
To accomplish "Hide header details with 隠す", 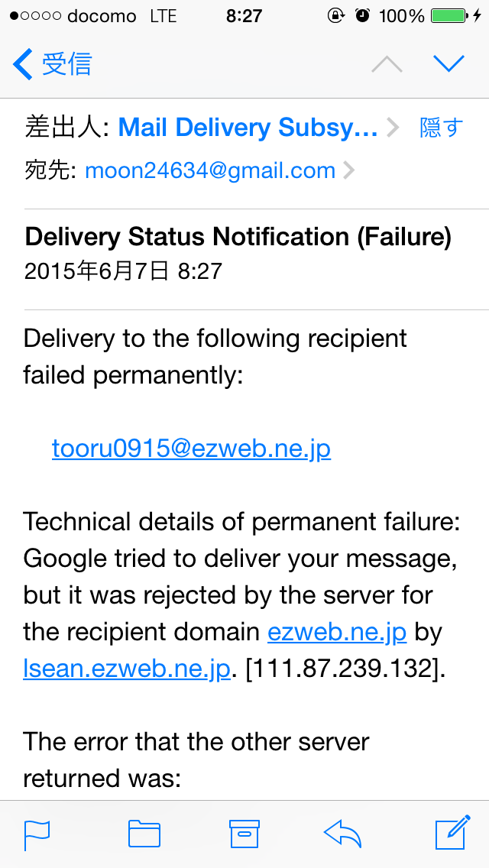I will tap(441, 128).
